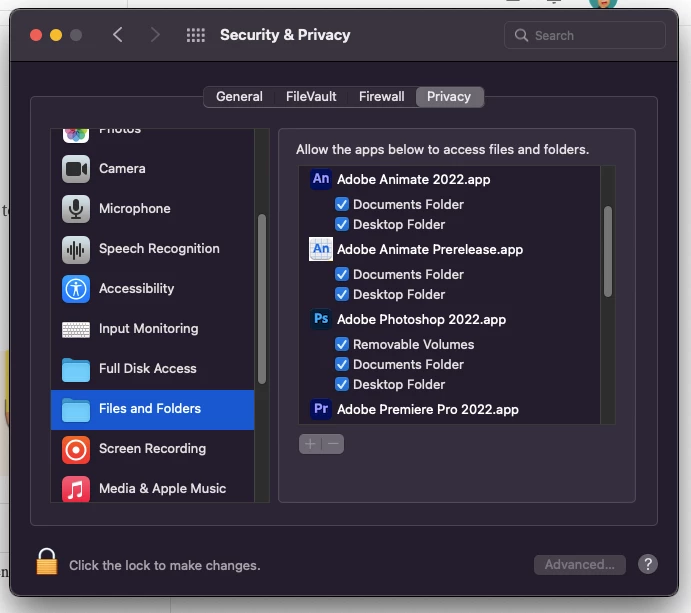Viewport: 691px width, 613px height.
Task: Click the Adobe Photoshop 2022.app name
Action: click(421, 320)
